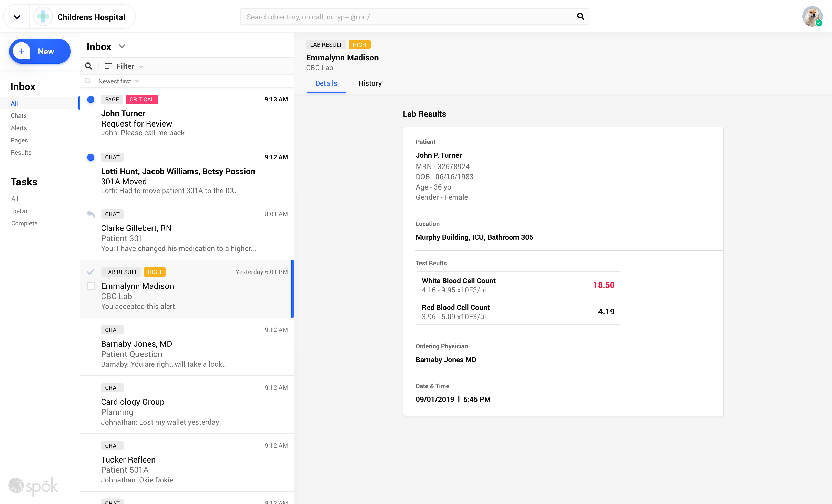Click patient name John P. Turner
This screenshot has height=504, width=832.
click(x=439, y=155)
